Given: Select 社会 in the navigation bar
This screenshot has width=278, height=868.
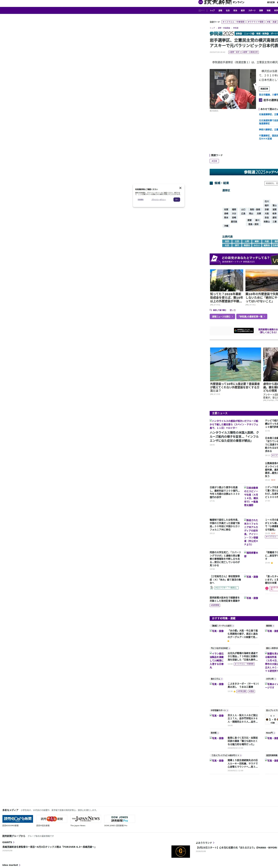Looking at the screenshot, I should [228, 10].
